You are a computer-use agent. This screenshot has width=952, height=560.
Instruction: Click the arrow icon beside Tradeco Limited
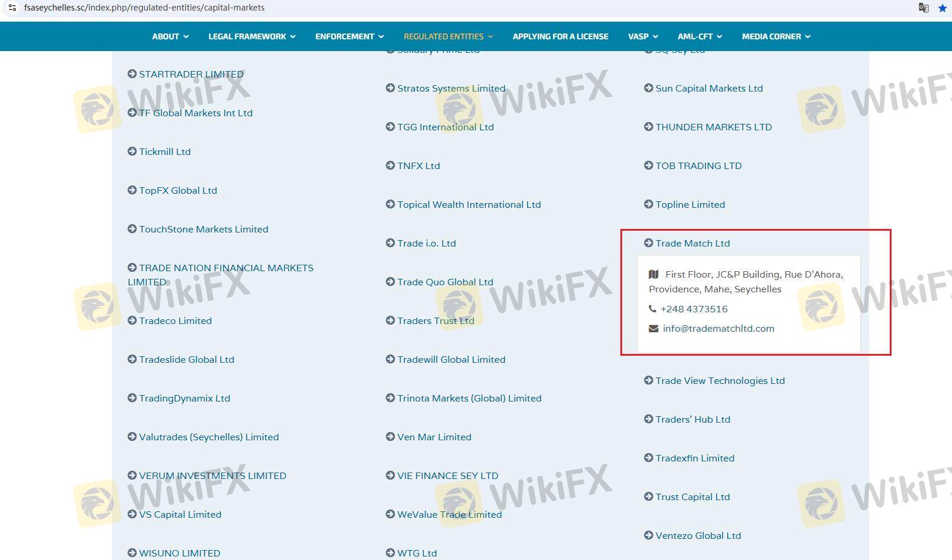(x=132, y=321)
